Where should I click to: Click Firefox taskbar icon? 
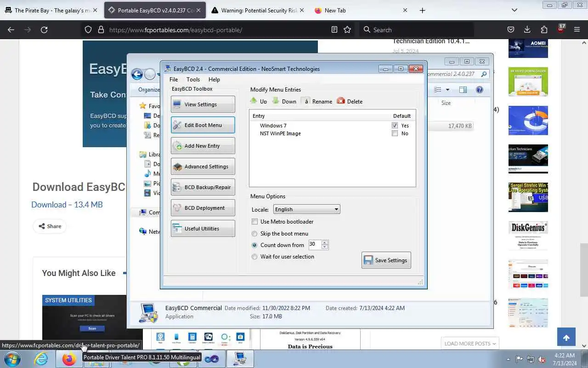click(x=69, y=359)
